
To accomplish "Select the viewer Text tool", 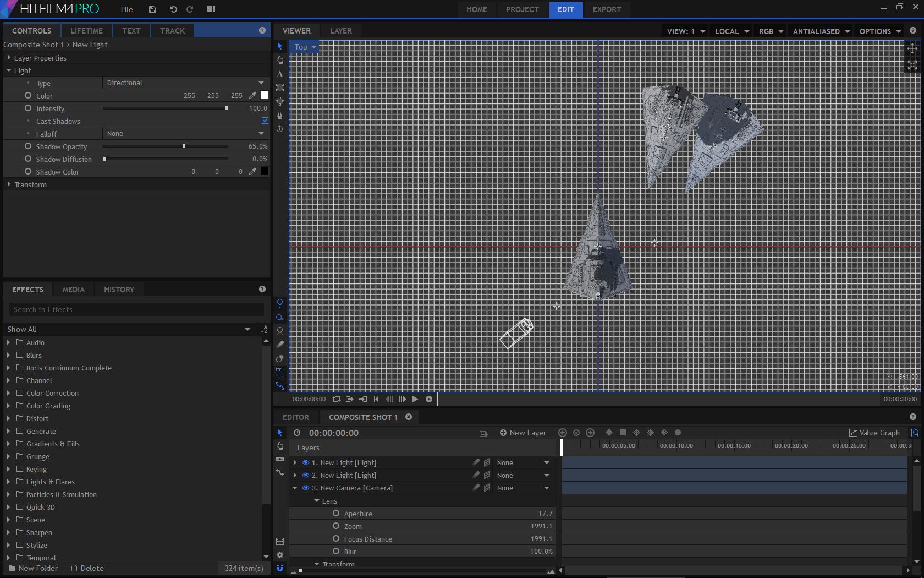I will (280, 74).
